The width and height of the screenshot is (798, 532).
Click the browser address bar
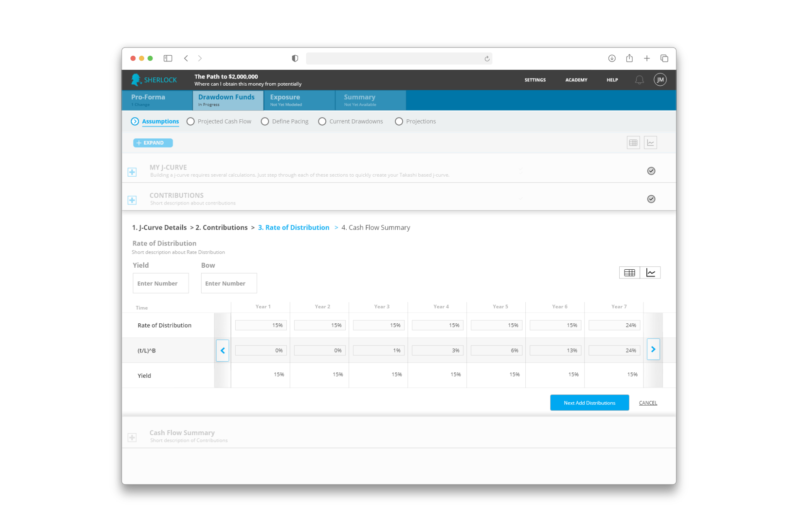pos(399,58)
